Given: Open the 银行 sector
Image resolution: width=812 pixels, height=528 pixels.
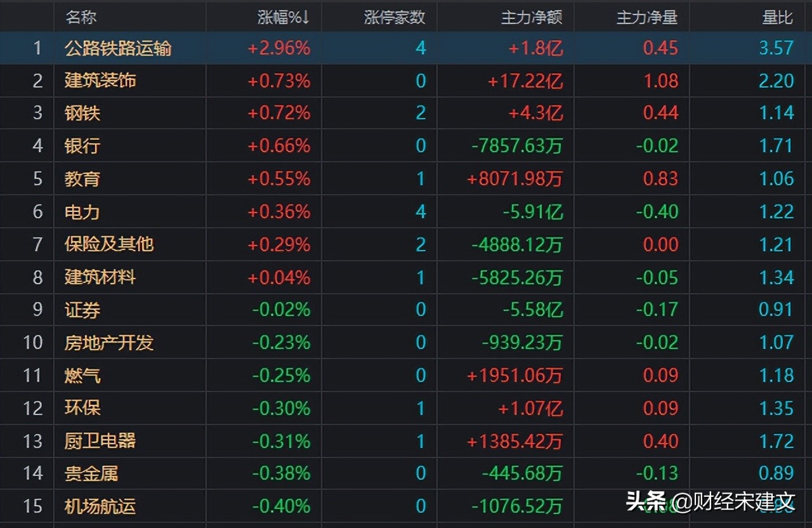Looking at the screenshot, I should pyautogui.click(x=82, y=146).
